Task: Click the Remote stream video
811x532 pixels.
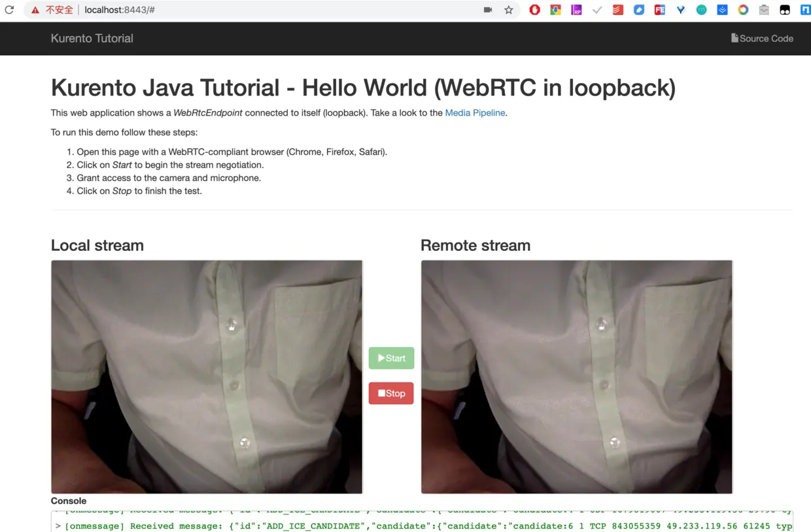Action: [577, 377]
